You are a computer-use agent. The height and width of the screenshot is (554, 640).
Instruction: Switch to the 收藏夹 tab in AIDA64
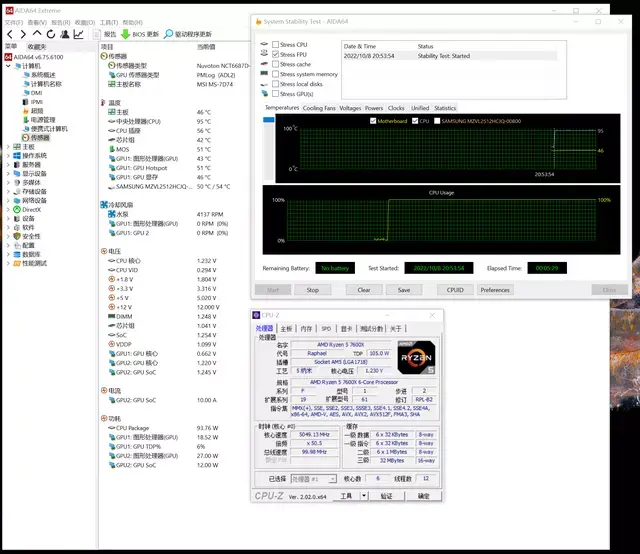pyautogui.click(x=37, y=47)
